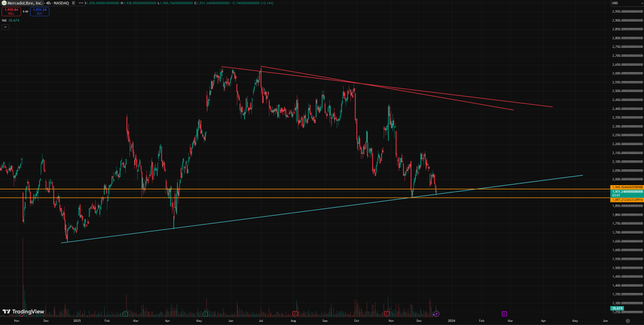This screenshot has width=644, height=325.
Task: Select the orange 1,945.92 horizontal line label
Action: point(627,187)
